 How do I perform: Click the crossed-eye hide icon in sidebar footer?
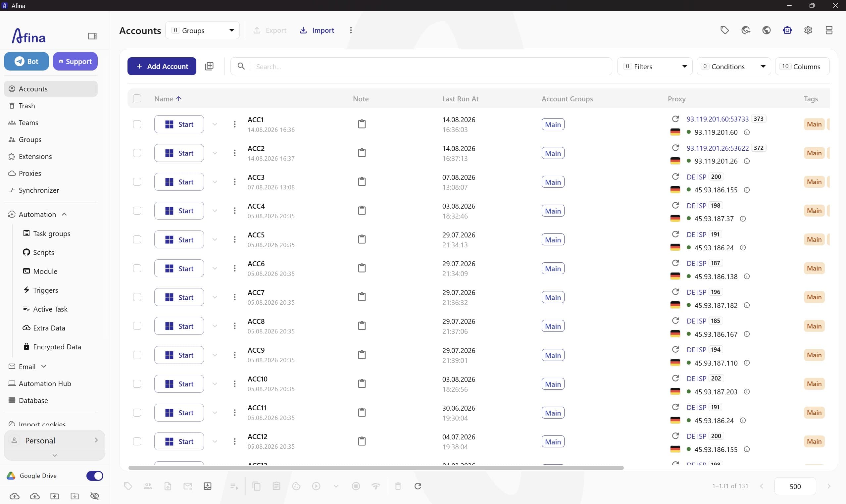(95, 496)
